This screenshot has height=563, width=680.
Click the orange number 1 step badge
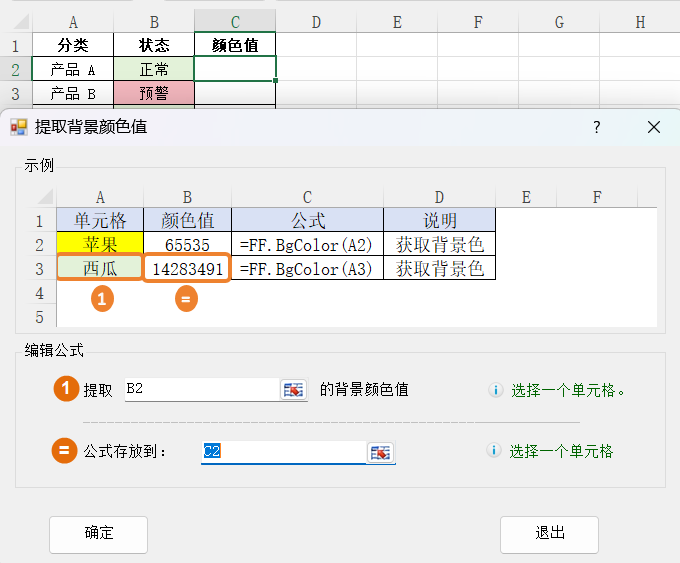pyautogui.click(x=66, y=390)
